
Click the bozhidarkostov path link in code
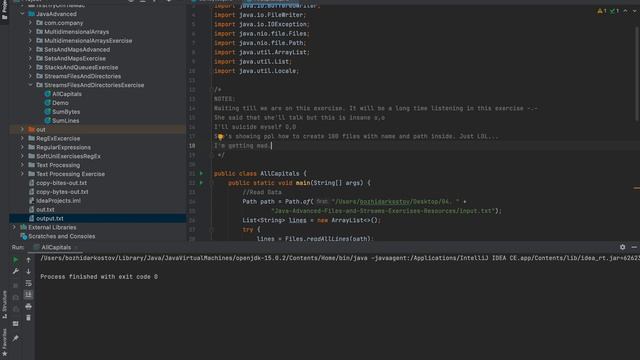coord(385,202)
